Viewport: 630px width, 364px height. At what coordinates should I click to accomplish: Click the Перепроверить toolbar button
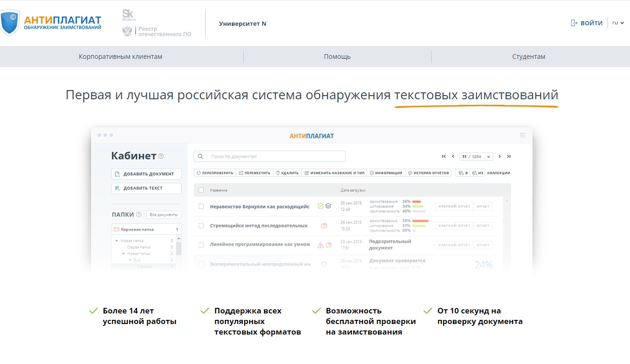click(215, 173)
